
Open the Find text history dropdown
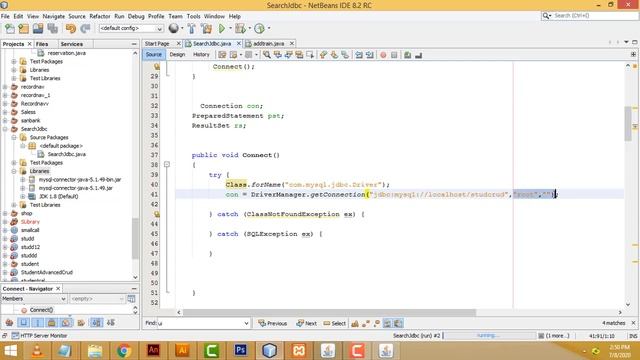pos(246,323)
